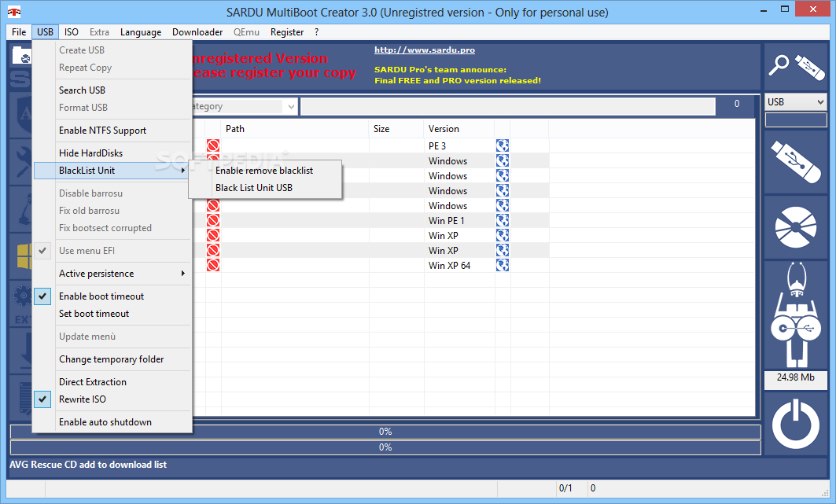Click the small USB plug icon at top right

pyautogui.click(x=810, y=67)
